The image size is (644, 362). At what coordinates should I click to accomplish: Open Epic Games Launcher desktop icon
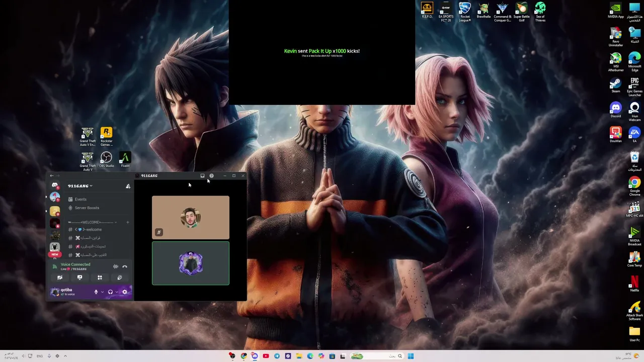point(634,86)
